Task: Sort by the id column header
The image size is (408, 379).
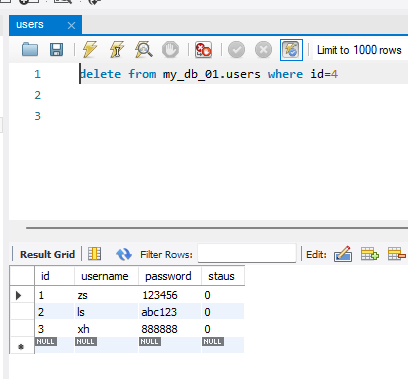Action: pyautogui.click(x=54, y=276)
